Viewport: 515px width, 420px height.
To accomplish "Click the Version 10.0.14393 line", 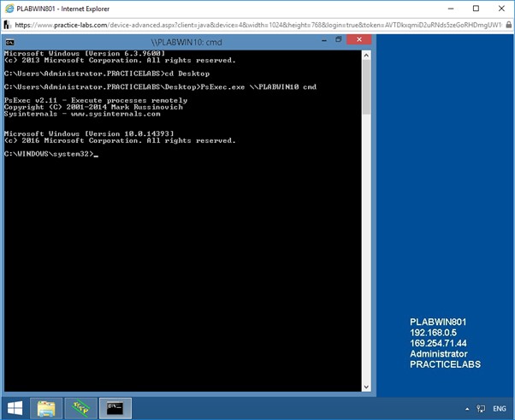I will 89,134.
